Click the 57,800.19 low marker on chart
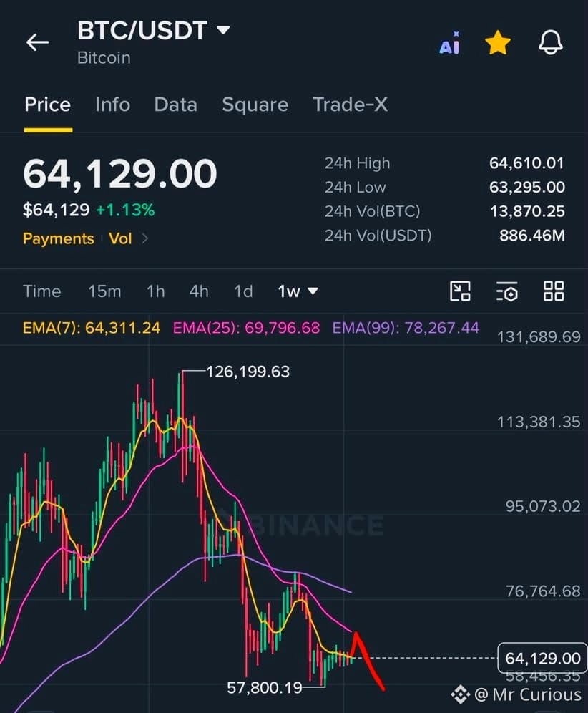588x713 pixels. [265, 687]
